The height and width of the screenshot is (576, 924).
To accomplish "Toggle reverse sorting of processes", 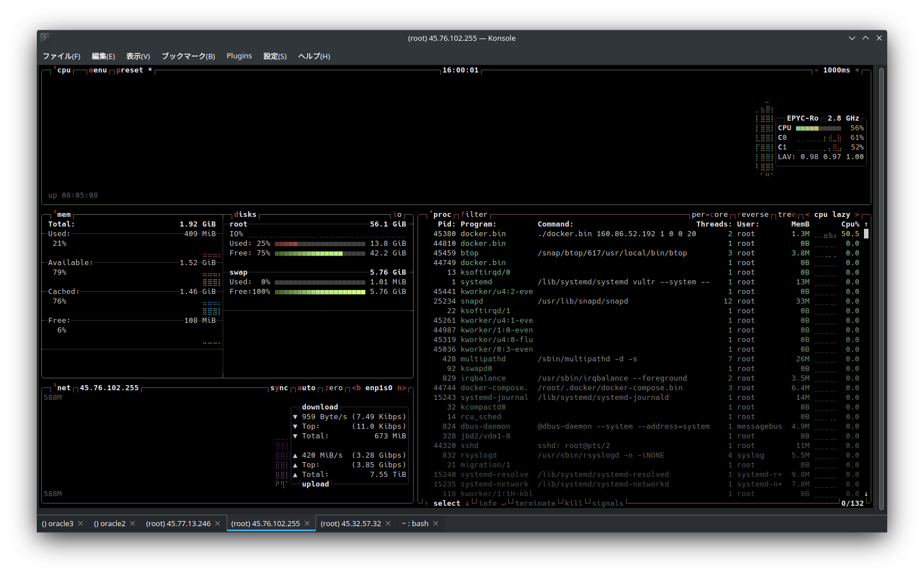I will pyautogui.click(x=753, y=215).
